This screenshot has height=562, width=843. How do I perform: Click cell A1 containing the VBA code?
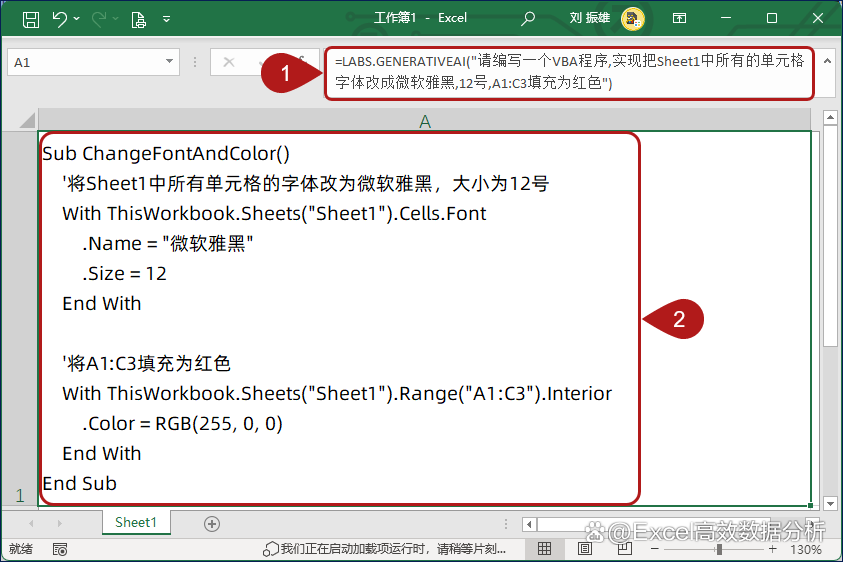[x=425, y=318]
